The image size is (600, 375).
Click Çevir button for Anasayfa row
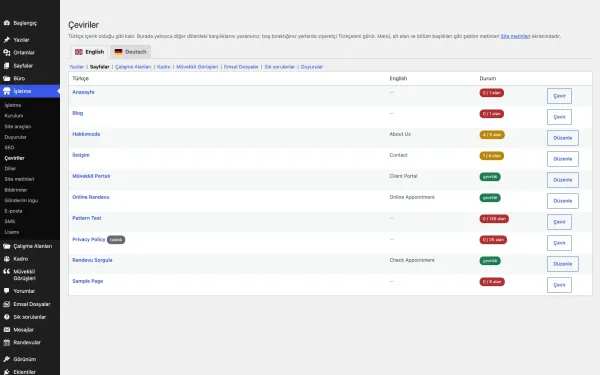pos(559,96)
